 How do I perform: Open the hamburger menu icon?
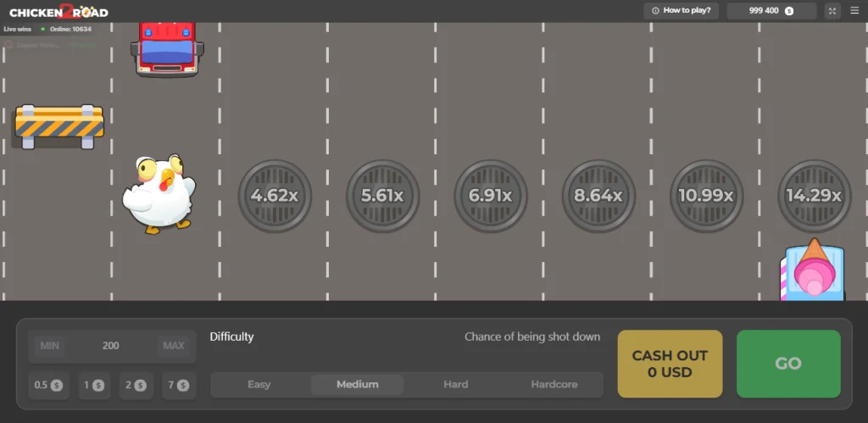[854, 10]
